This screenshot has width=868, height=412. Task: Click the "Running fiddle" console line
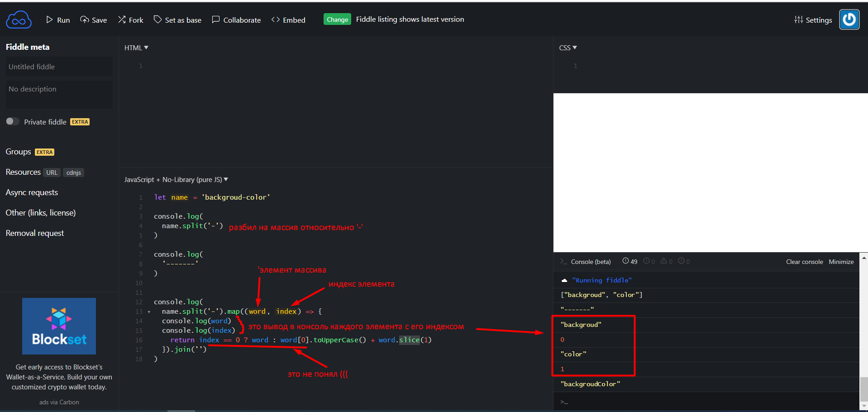pos(602,280)
